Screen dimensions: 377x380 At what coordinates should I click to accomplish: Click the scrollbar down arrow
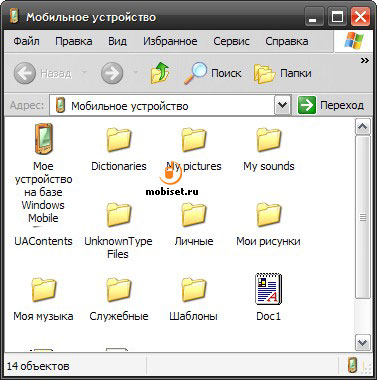(362, 342)
